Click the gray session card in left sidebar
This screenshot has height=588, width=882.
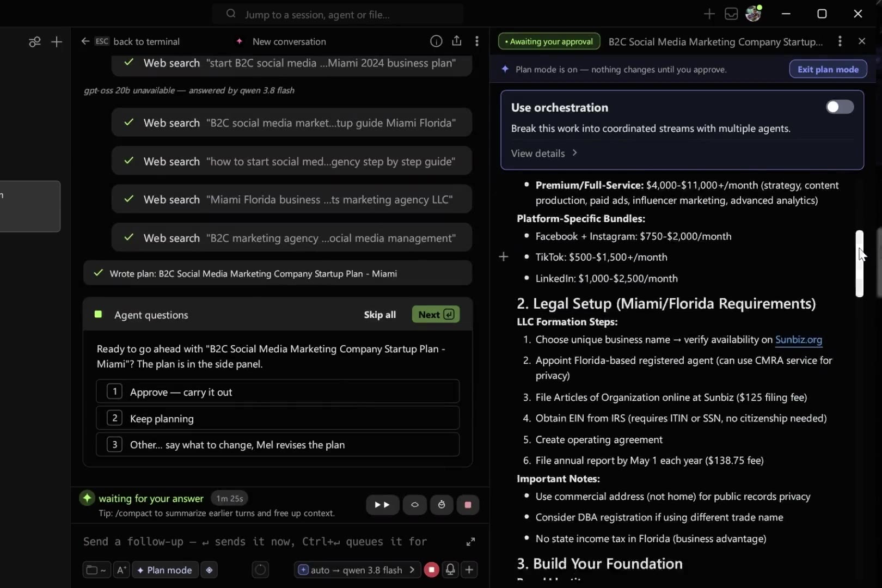pyautogui.click(x=30, y=206)
